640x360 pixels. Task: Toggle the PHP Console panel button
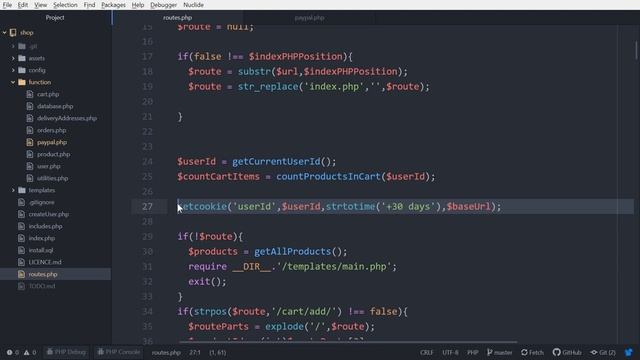118,352
